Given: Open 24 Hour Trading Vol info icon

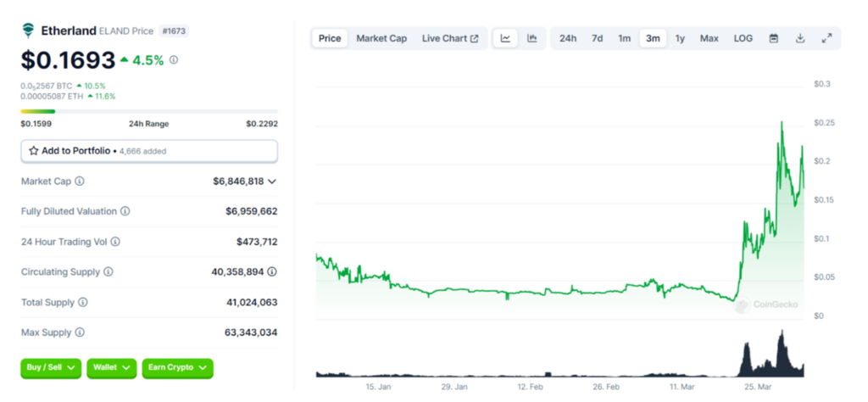Looking at the screenshot, I should pyautogui.click(x=115, y=242).
